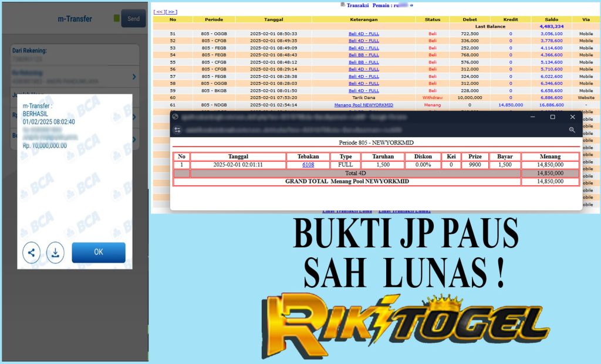Open Beli 4D - FULL link in row 52

[364, 40]
